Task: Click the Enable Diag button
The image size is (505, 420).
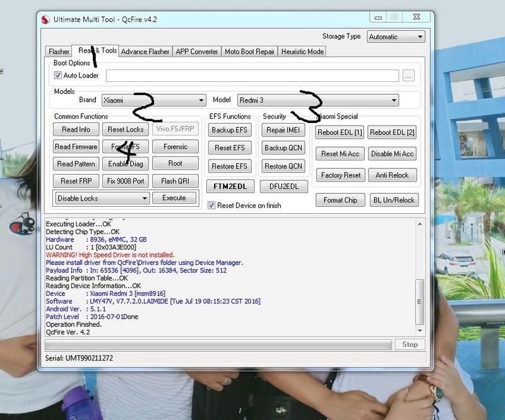Action: tap(126, 164)
